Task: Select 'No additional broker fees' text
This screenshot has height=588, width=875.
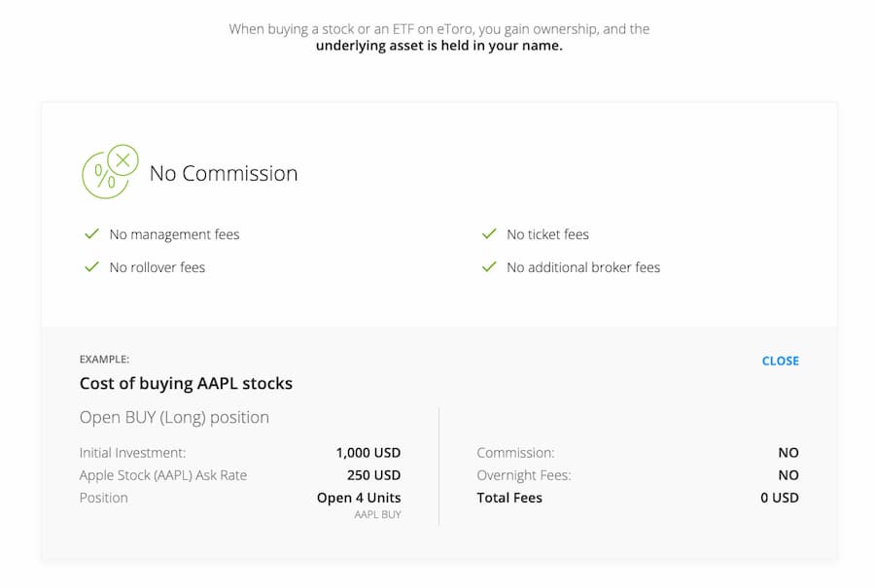Action: point(583,267)
